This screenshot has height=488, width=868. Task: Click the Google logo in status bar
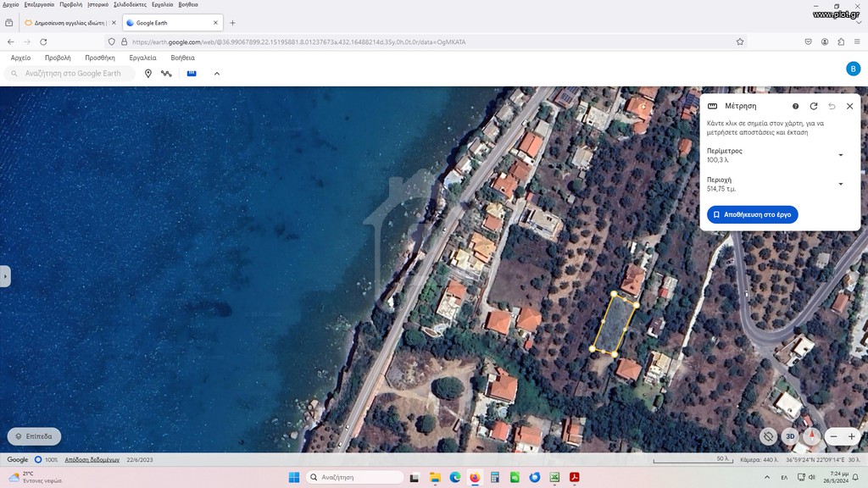pos(17,460)
